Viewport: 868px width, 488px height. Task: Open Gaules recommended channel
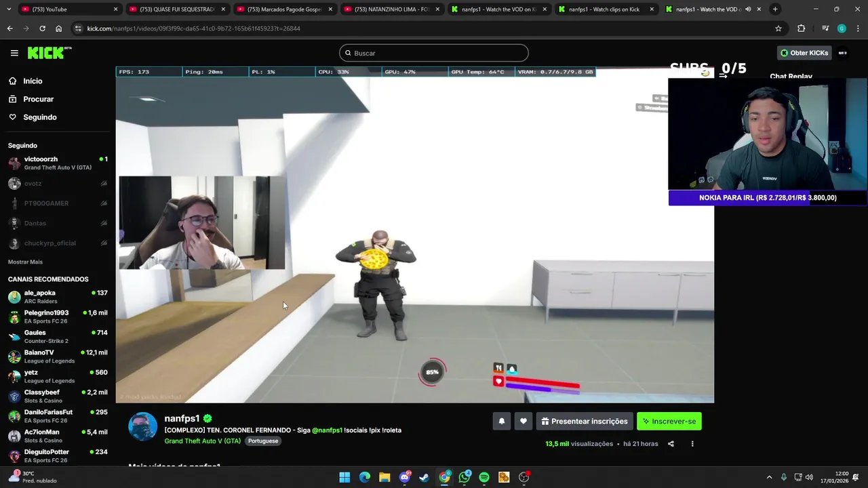click(58, 337)
